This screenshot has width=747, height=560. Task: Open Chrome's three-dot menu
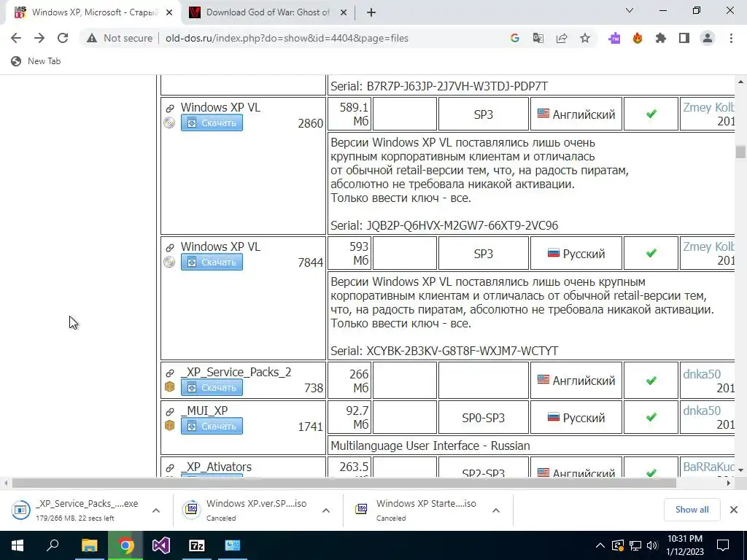(731, 38)
